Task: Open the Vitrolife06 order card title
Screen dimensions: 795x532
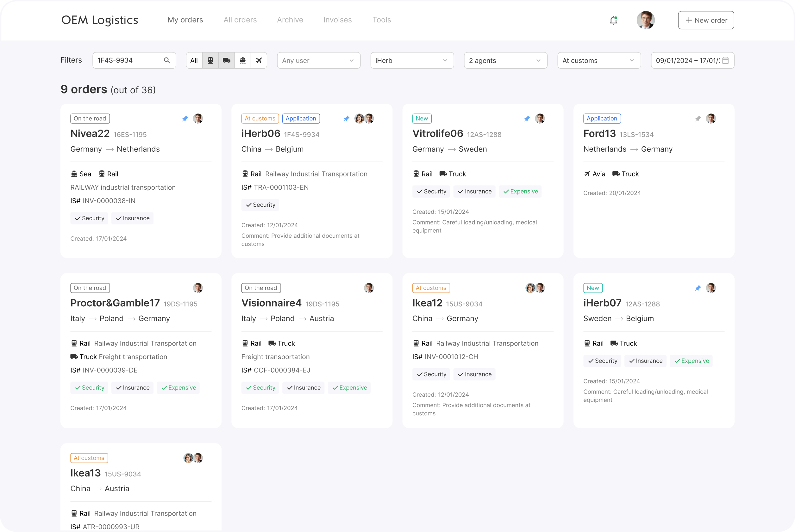Action: tap(437, 134)
